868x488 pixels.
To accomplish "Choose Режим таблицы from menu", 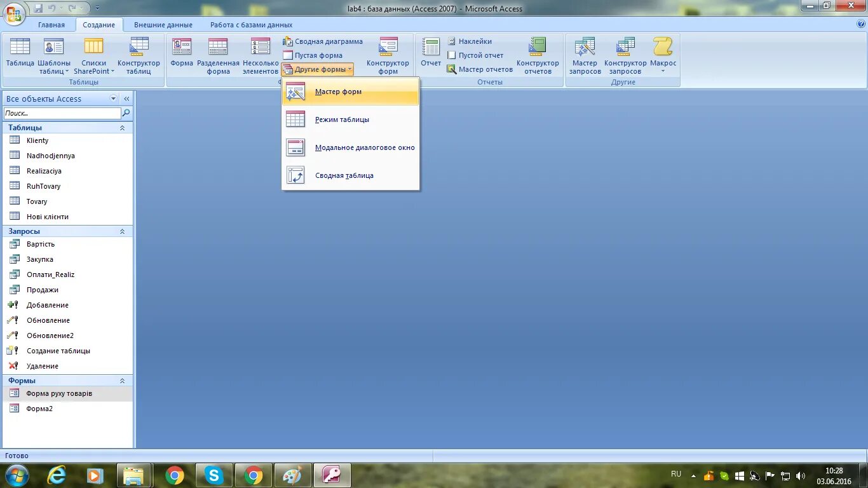I will tap(351, 119).
